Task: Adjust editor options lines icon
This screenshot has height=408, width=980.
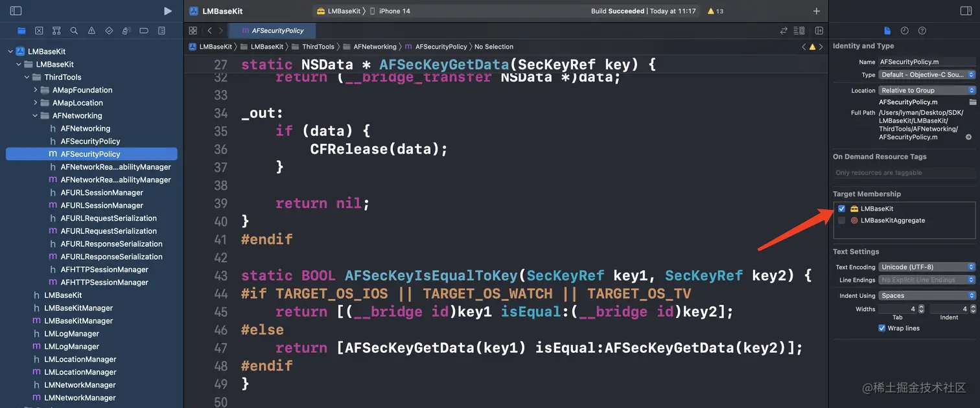Action: point(799,30)
